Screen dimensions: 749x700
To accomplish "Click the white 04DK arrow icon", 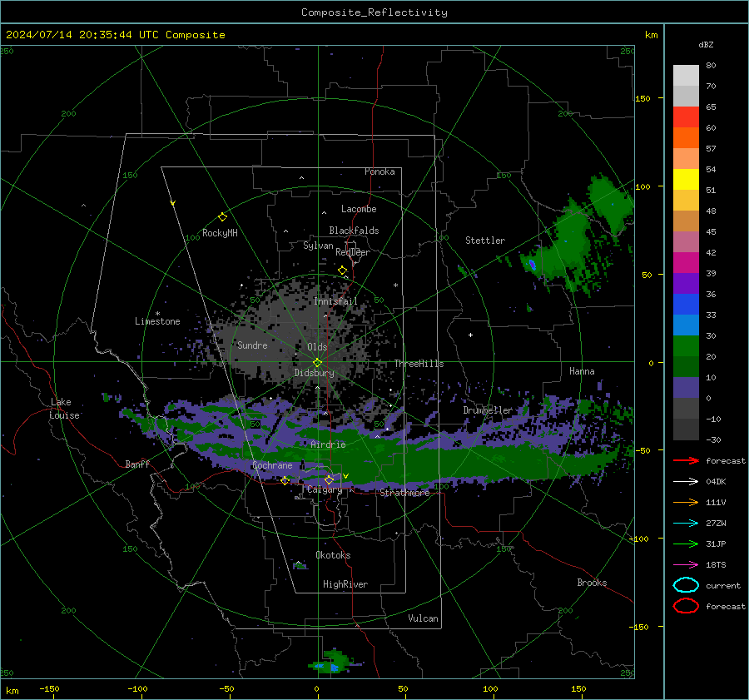I will pyautogui.click(x=686, y=482).
